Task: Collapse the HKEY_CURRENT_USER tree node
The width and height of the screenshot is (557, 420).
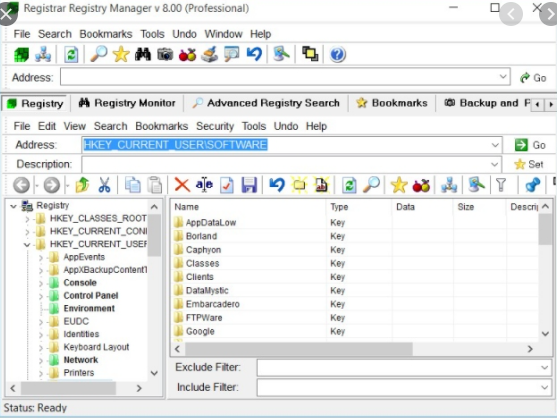Action: click(27, 245)
